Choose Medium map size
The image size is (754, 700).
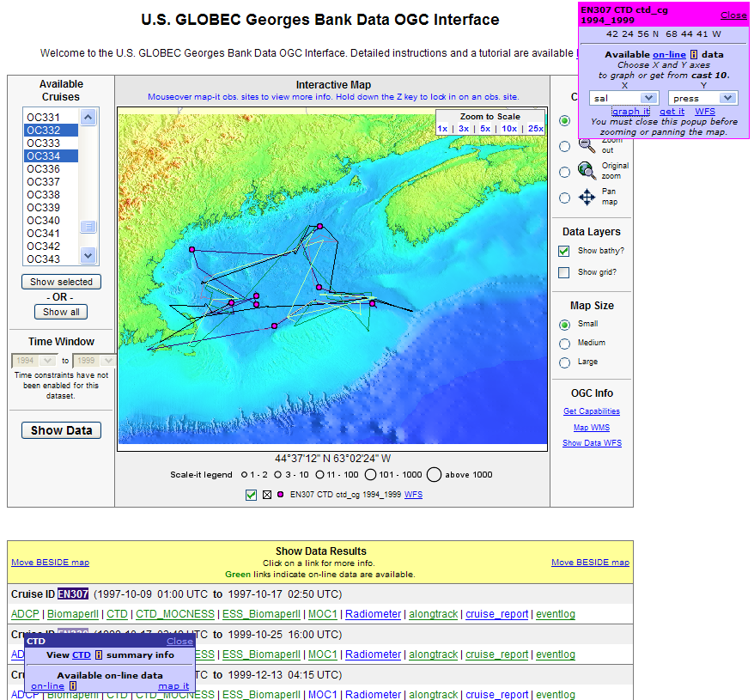564,344
